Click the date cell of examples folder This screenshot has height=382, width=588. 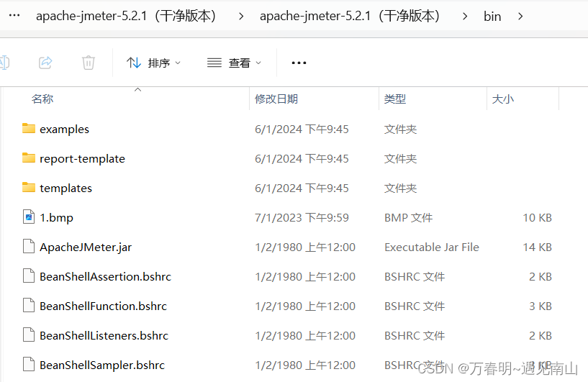302,129
